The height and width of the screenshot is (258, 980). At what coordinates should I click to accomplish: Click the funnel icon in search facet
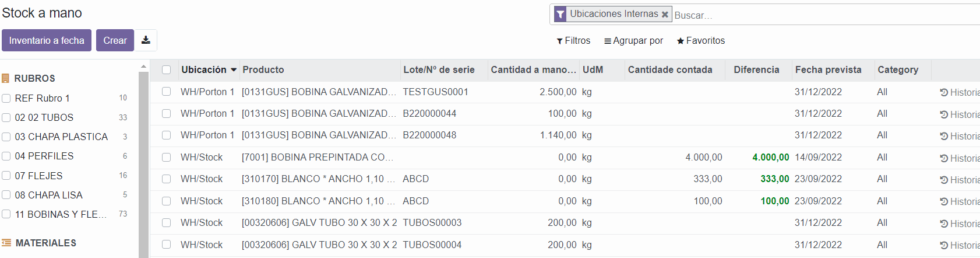point(560,14)
